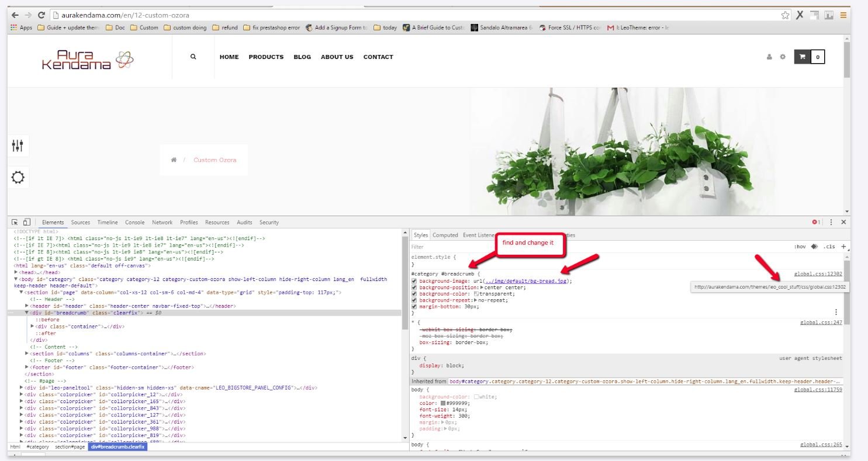Open the Chrome hamburger menu
Image resolution: width=868 pixels, height=461 pixels.
(x=843, y=15)
